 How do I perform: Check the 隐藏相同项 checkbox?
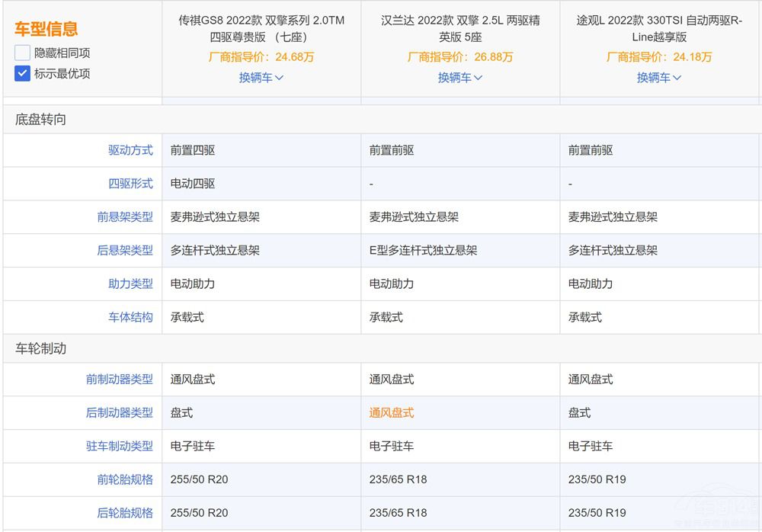[23, 53]
